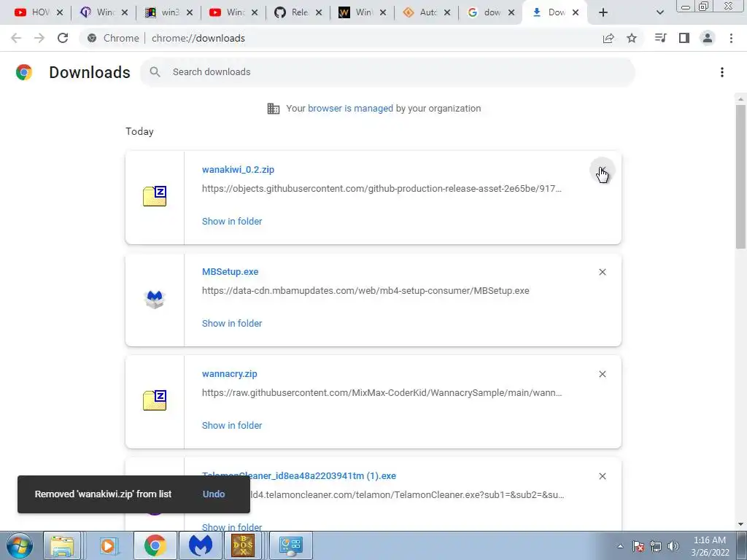Open network status tray icon
The width and height of the screenshot is (747, 560).
pos(656,546)
